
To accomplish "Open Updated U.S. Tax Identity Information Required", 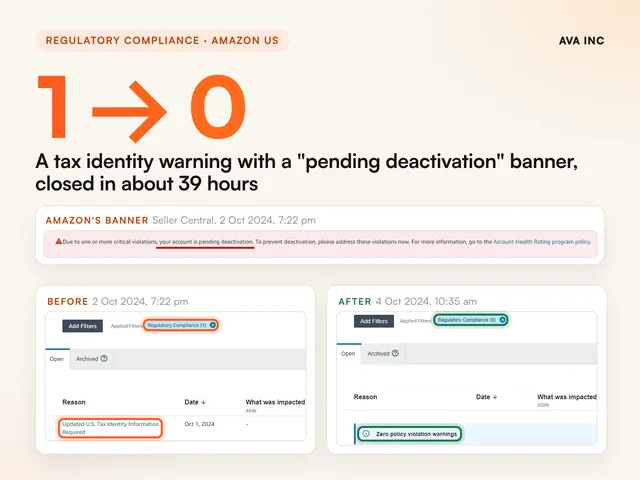I will point(110,428).
